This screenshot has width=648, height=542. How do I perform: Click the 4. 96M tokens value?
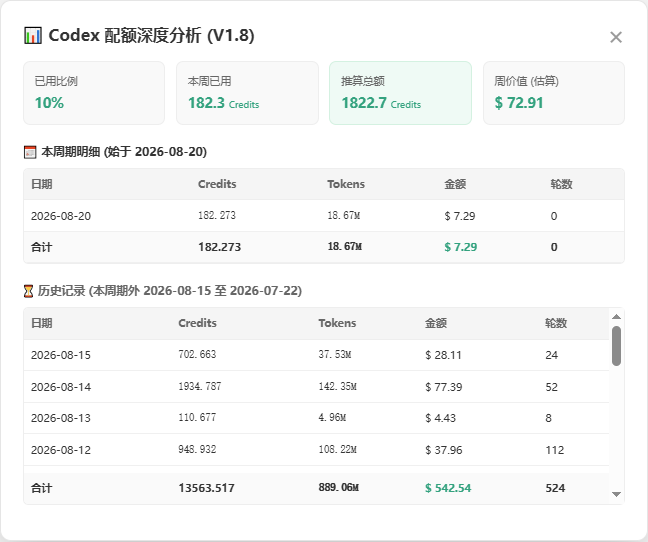pos(332,417)
